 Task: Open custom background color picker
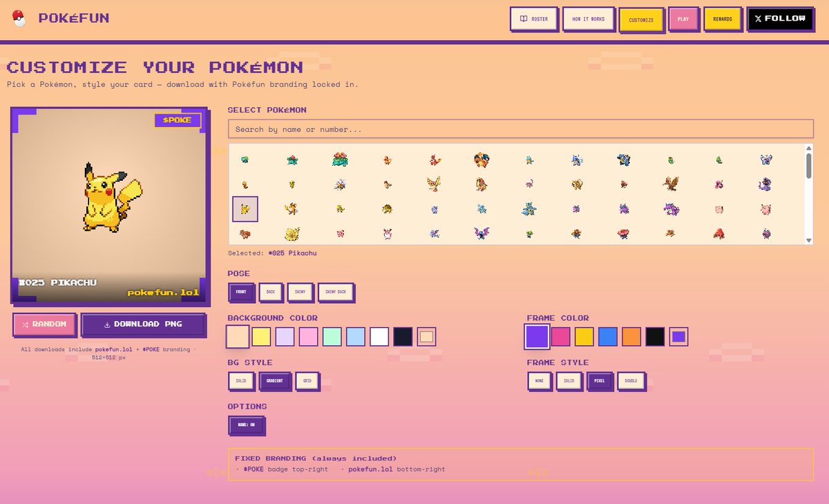pos(427,337)
